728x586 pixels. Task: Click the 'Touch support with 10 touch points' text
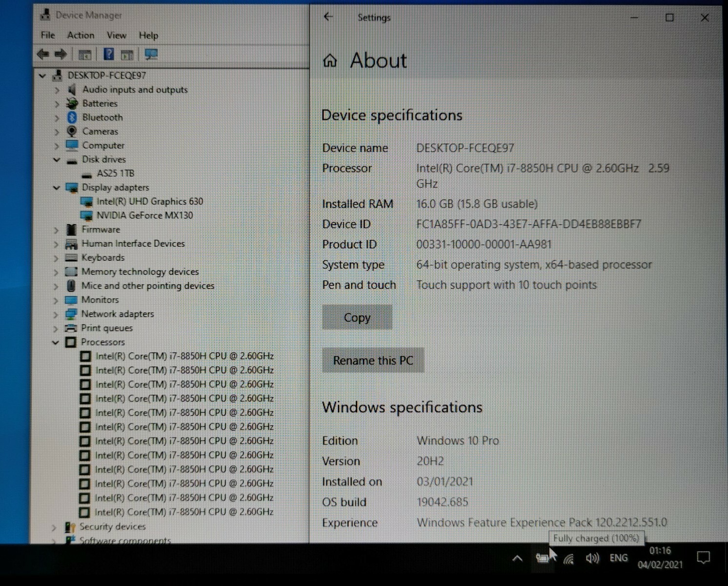click(x=506, y=285)
